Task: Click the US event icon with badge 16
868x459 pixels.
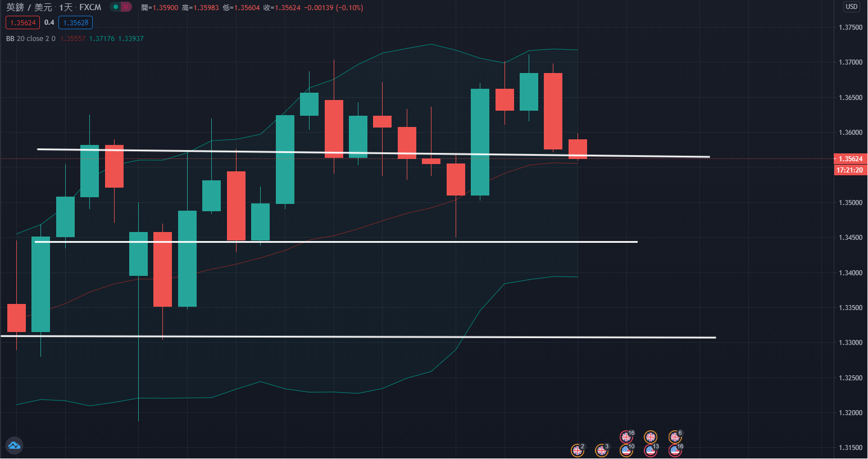Action: pyautogui.click(x=675, y=450)
